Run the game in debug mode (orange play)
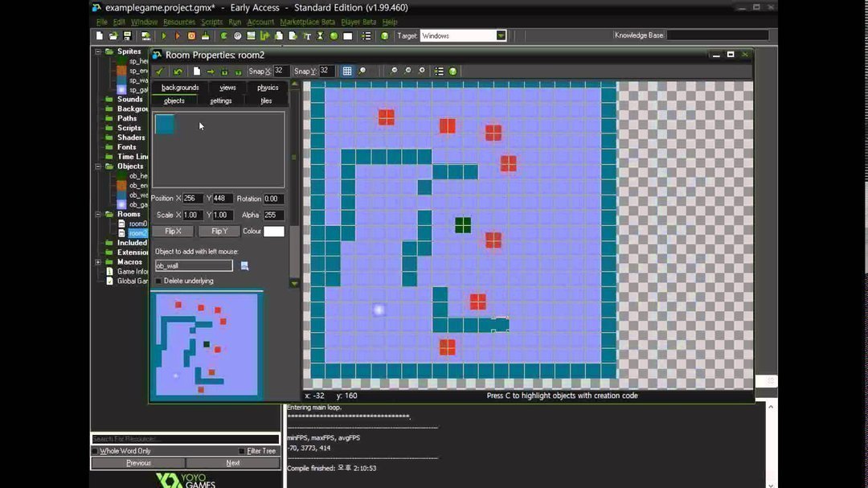Screen dimensions: 868x488 coord(177,36)
